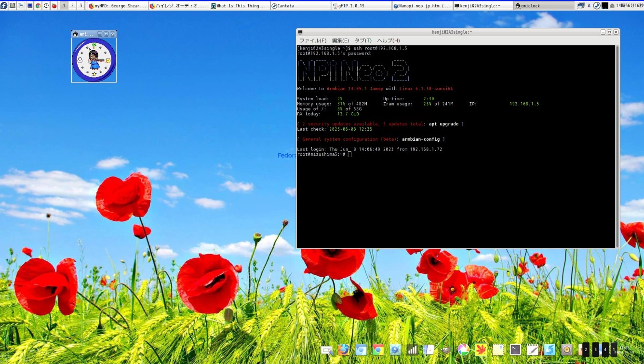
Task: Select the magnifier screenshot tool in the dock
Action: (x=328, y=350)
